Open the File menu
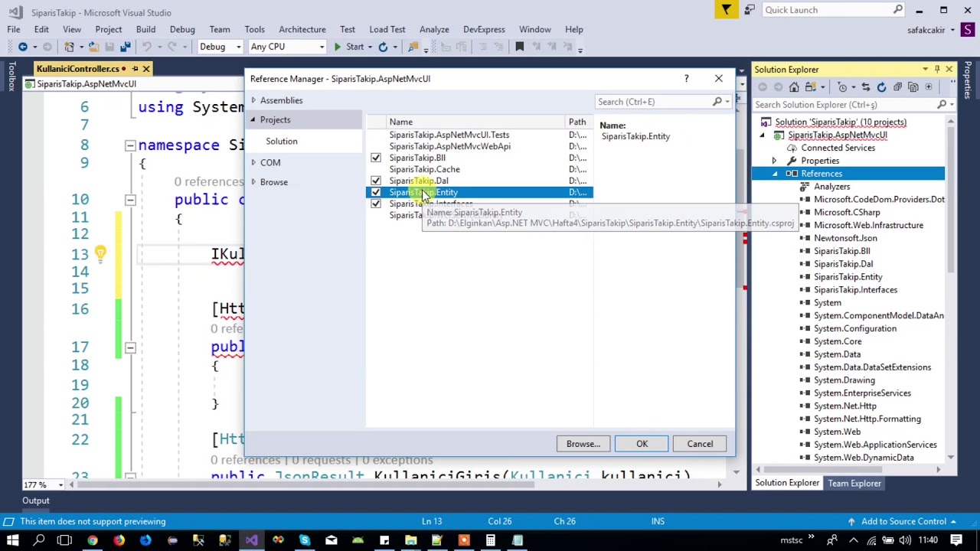This screenshot has width=980, height=551. [14, 29]
